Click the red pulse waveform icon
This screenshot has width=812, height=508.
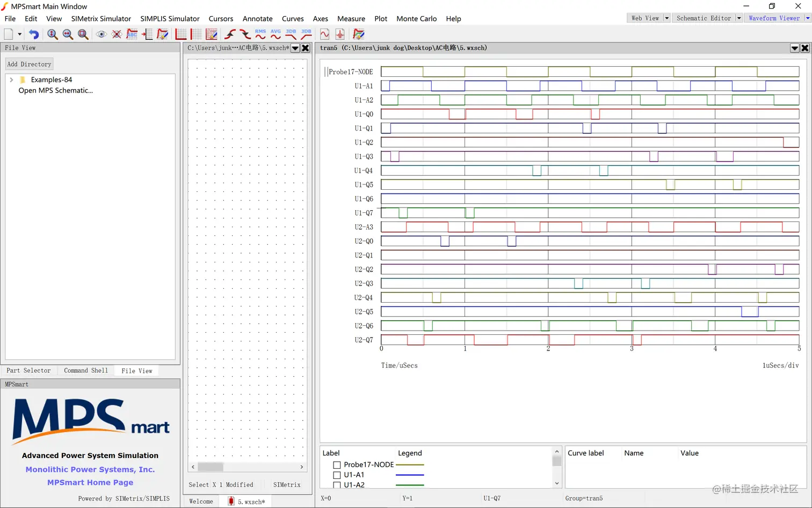340,34
